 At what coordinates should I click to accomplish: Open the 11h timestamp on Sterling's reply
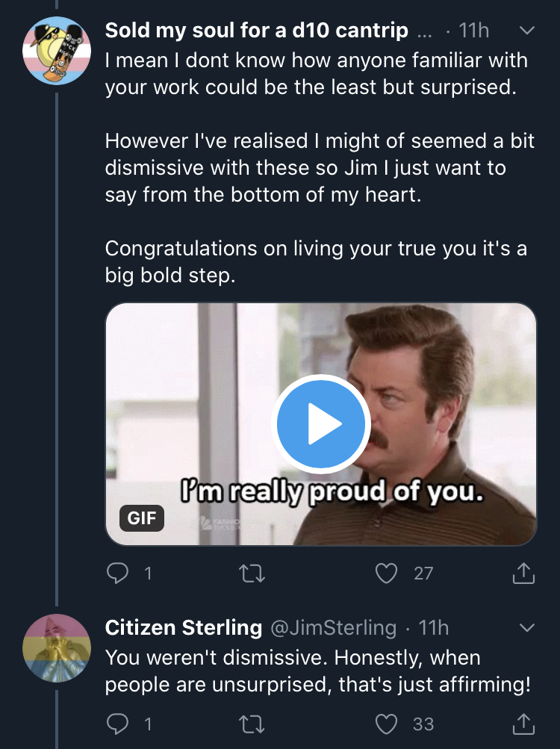pos(433,628)
